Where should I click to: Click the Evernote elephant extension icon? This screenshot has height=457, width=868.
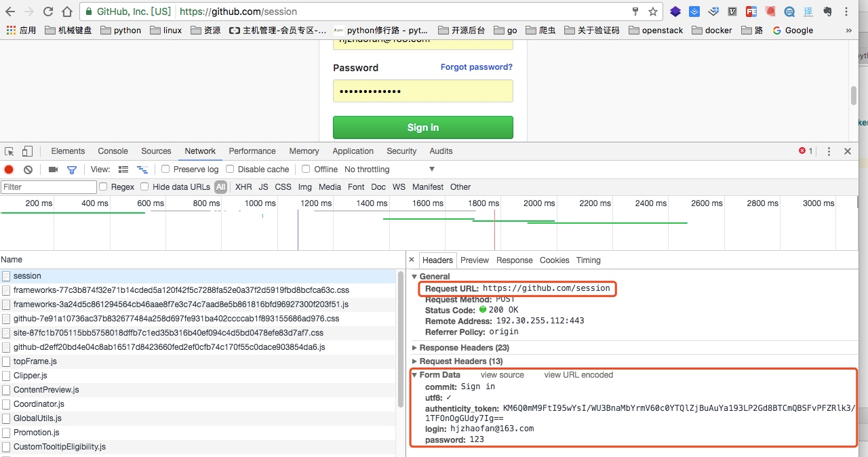pos(827,12)
